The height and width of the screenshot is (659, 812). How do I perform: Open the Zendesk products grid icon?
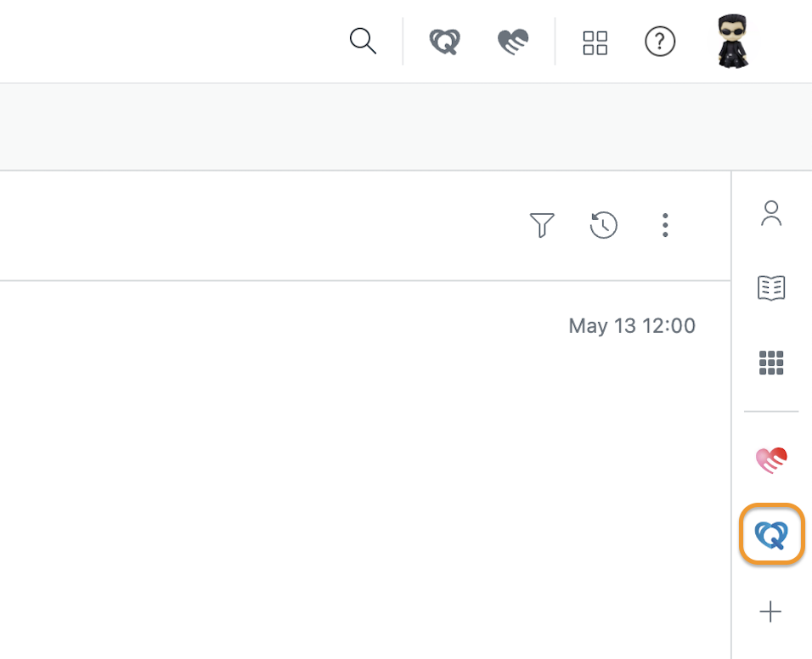pos(595,42)
